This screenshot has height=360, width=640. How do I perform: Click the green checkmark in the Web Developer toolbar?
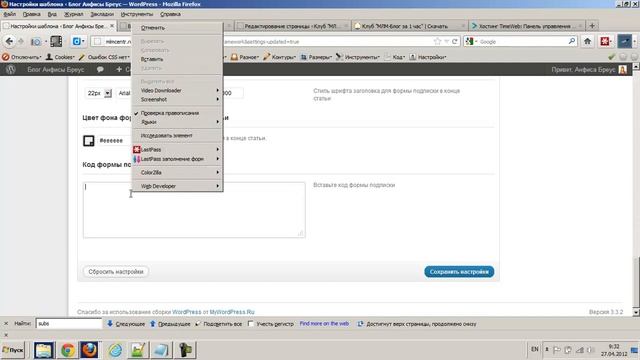611,57
